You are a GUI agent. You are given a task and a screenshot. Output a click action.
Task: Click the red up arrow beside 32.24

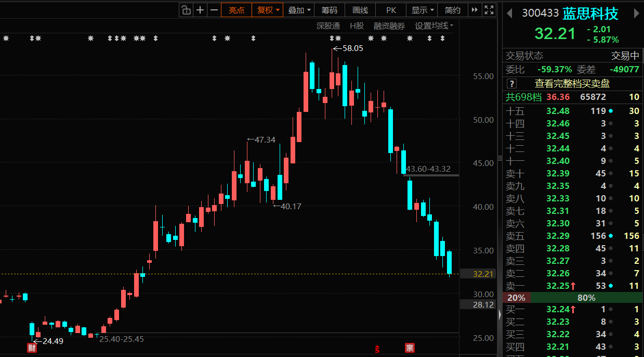point(573,310)
